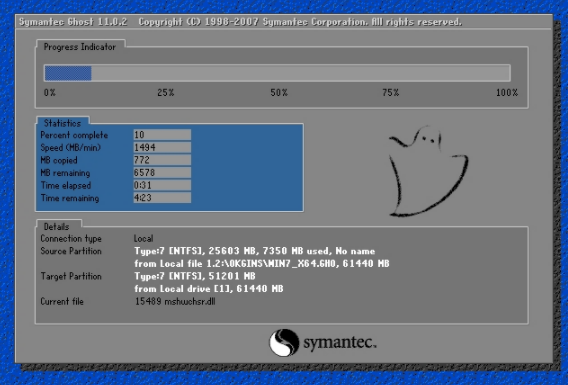Click the filled blue portion of progress bar
The image size is (568, 385).
[68, 73]
